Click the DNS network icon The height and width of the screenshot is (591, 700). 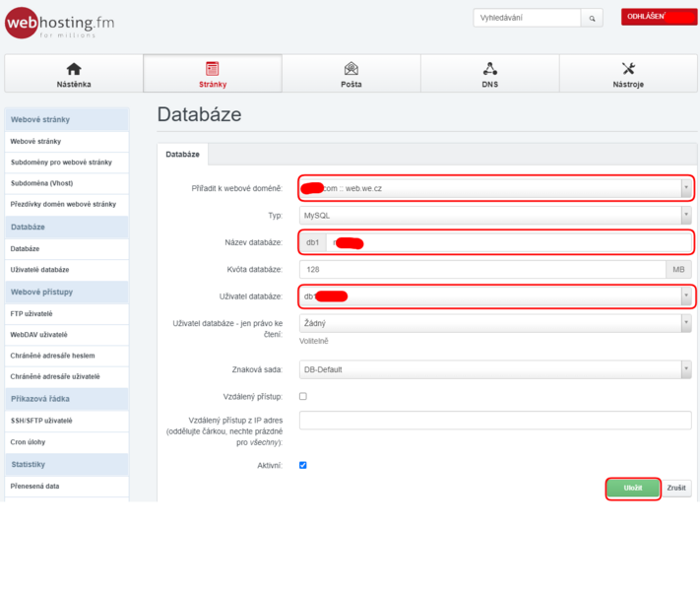point(489,69)
